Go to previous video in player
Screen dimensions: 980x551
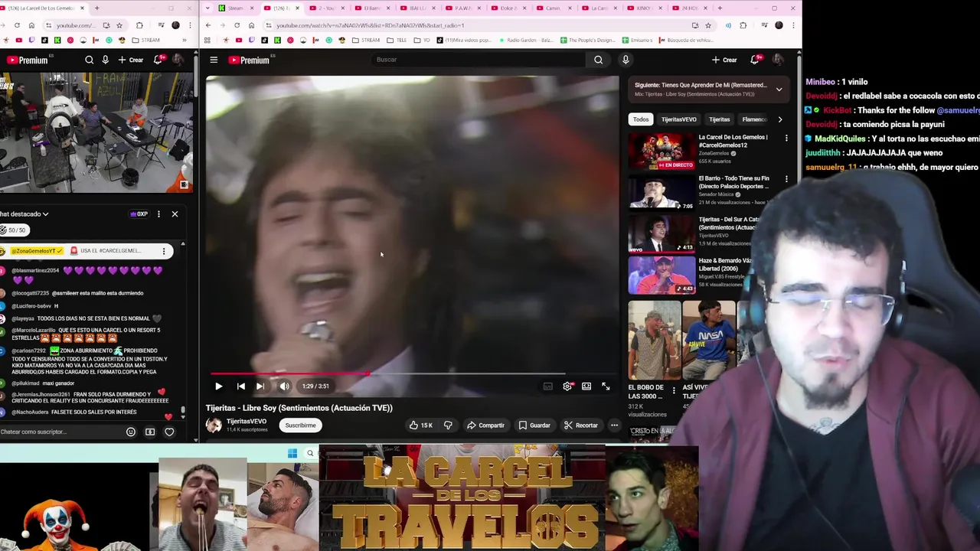click(x=240, y=386)
